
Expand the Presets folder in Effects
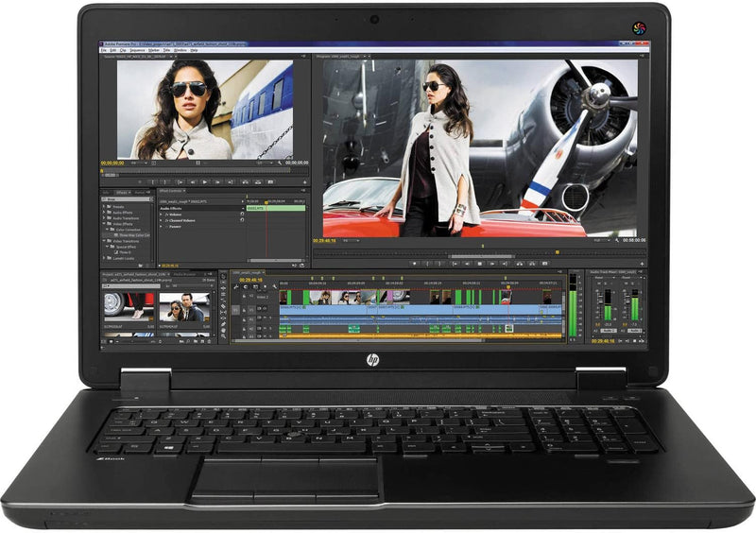104,207
